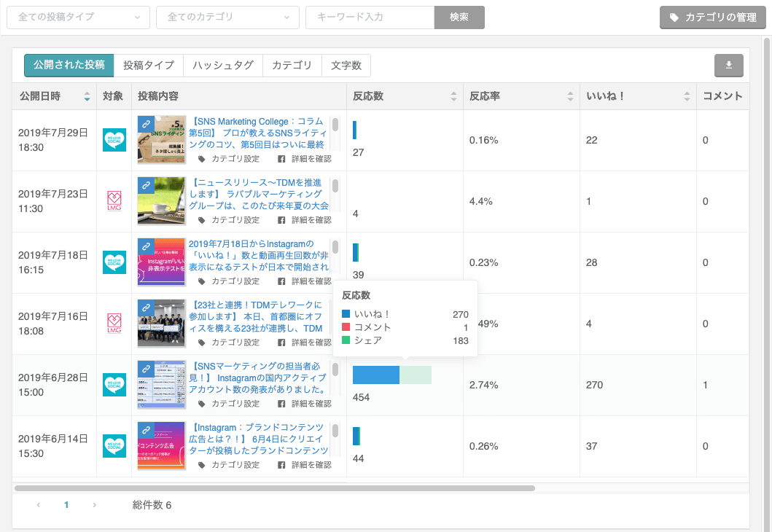The height and width of the screenshot is (532, 772).
Task: Click the blue いいね！ legend swatch
Action: [x=346, y=314]
